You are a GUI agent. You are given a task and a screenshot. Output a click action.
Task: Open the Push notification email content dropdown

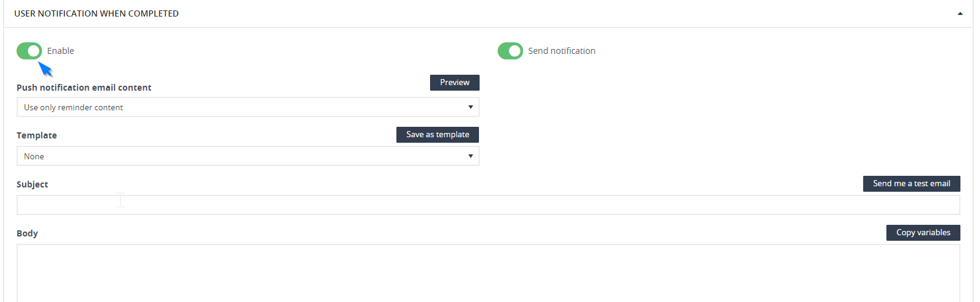click(x=248, y=107)
